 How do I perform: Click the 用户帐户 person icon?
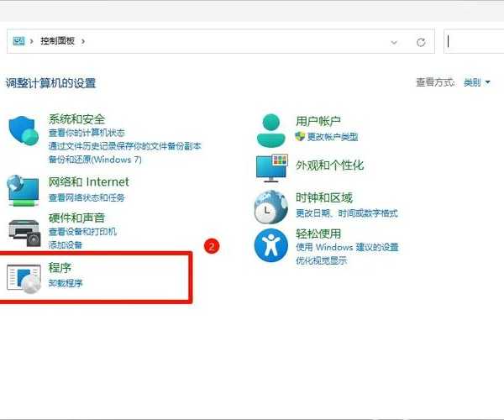tap(271, 129)
